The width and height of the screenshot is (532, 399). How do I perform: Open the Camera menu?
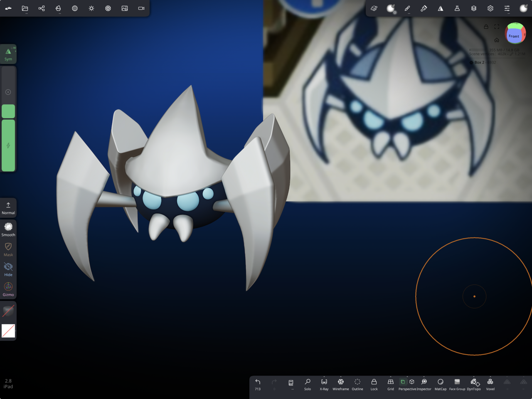click(141, 8)
